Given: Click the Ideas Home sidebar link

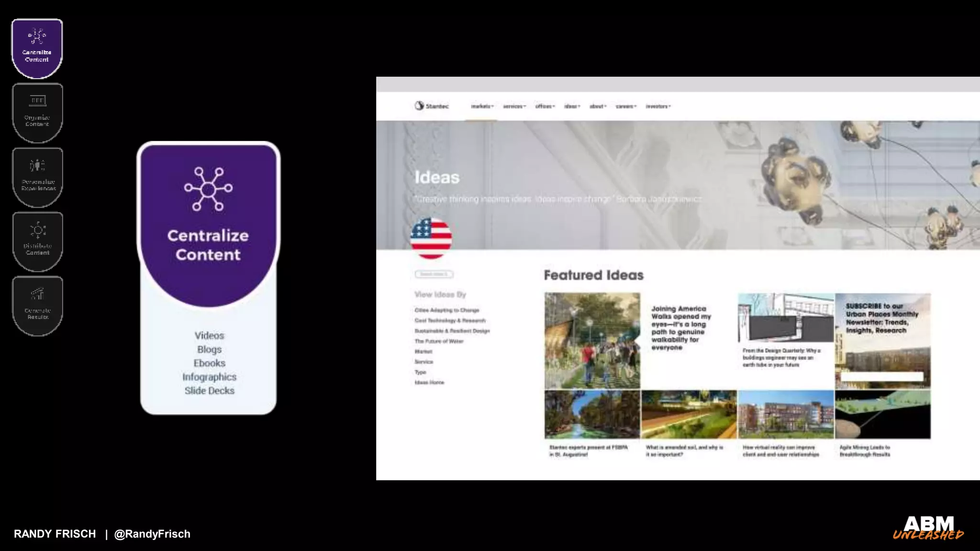Looking at the screenshot, I should click(429, 382).
